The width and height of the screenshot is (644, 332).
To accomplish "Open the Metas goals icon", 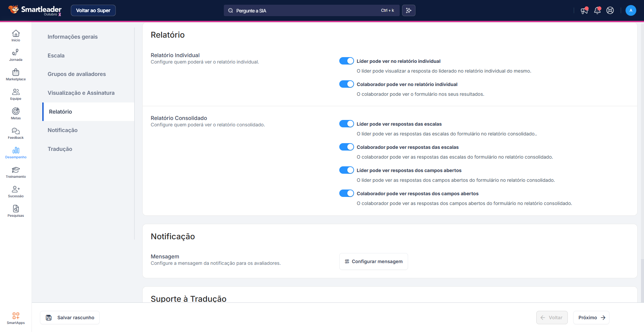I will point(16,114).
